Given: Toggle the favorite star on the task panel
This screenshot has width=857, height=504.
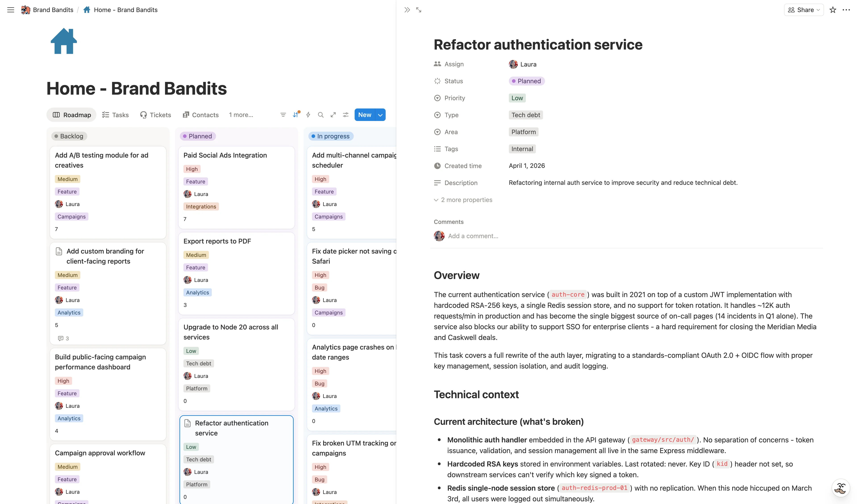Looking at the screenshot, I should (x=833, y=10).
